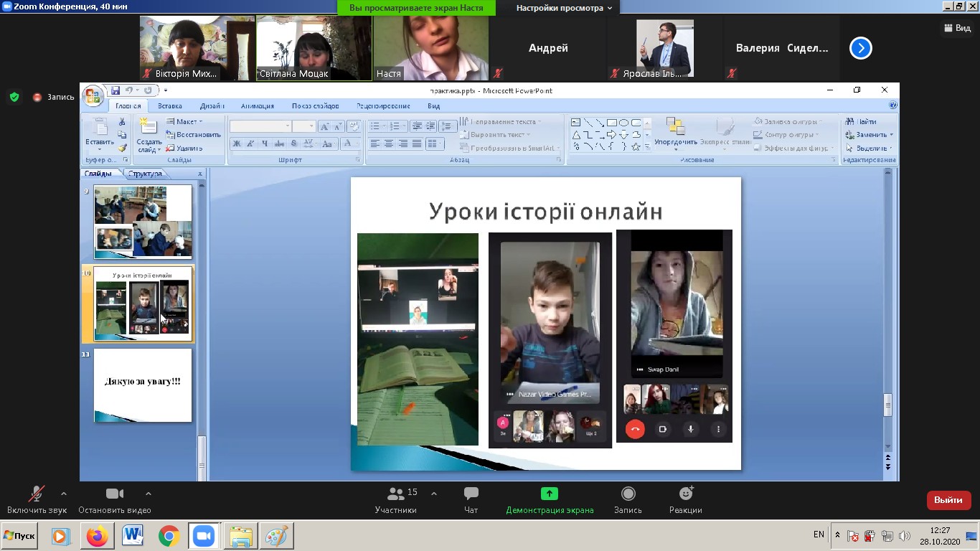980x551 pixels.
Task: Stop video (Остановить видео)
Action: point(115,494)
